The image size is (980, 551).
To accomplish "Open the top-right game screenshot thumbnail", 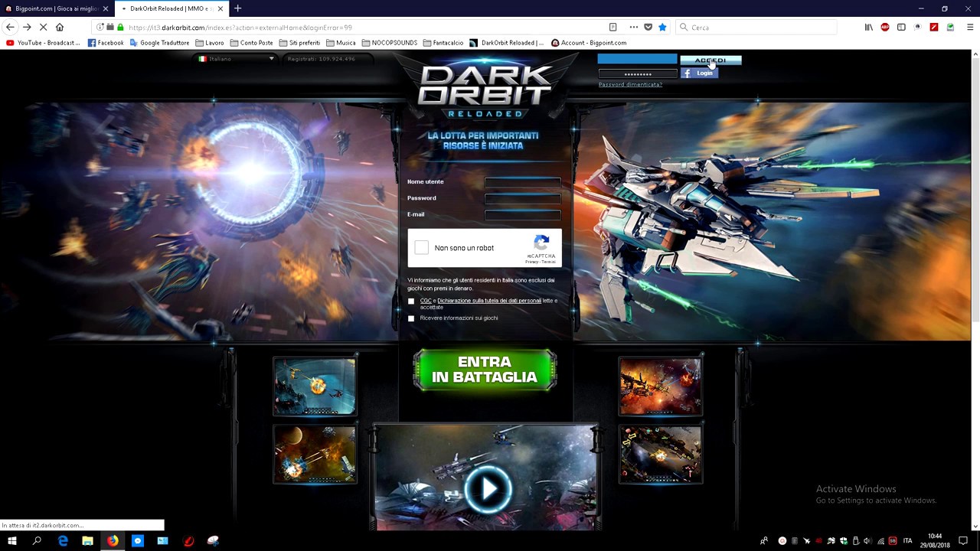I will tap(660, 386).
